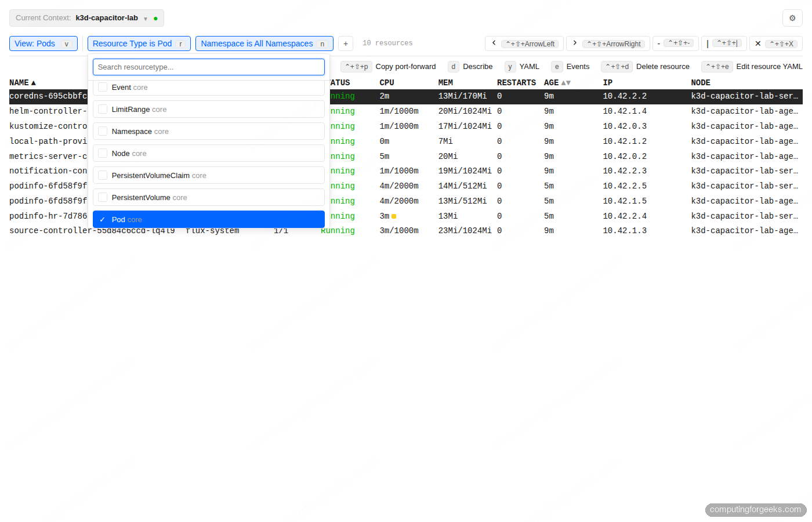Check the LimitRange core checkbox
The image size is (812, 522).
click(x=103, y=109)
